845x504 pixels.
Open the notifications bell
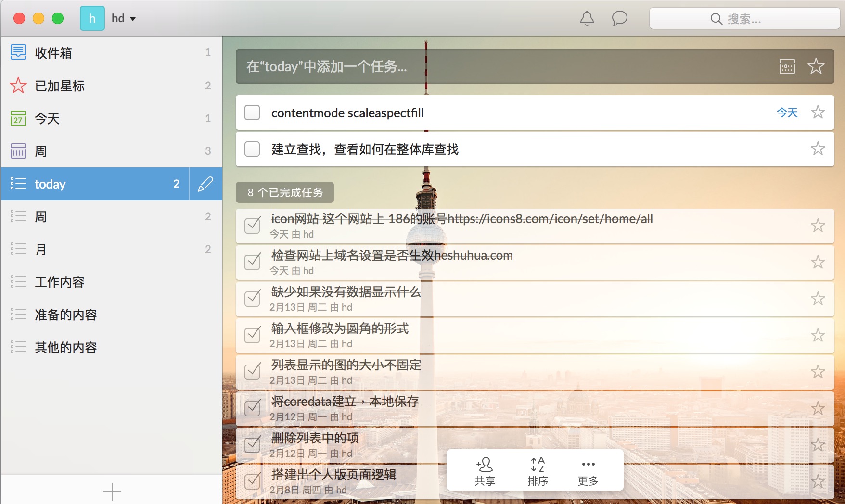coord(587,19)
